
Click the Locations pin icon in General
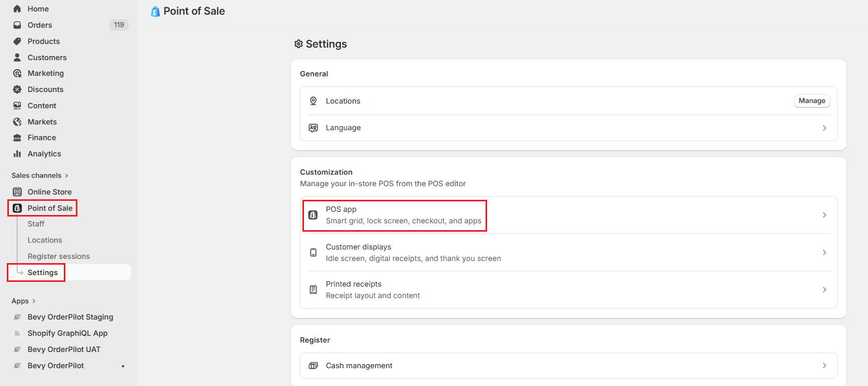pyautogui.click(x=313, y=101)
